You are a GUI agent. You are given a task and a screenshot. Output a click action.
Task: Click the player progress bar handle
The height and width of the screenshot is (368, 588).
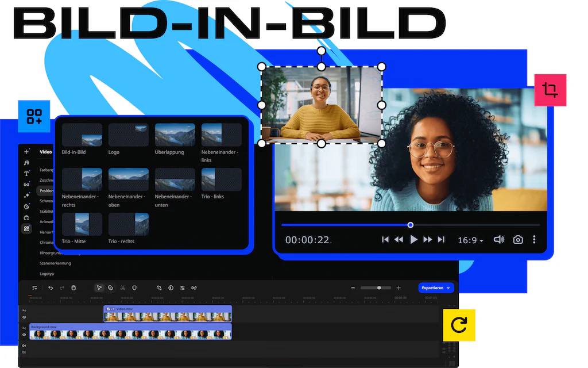[410, 225]
